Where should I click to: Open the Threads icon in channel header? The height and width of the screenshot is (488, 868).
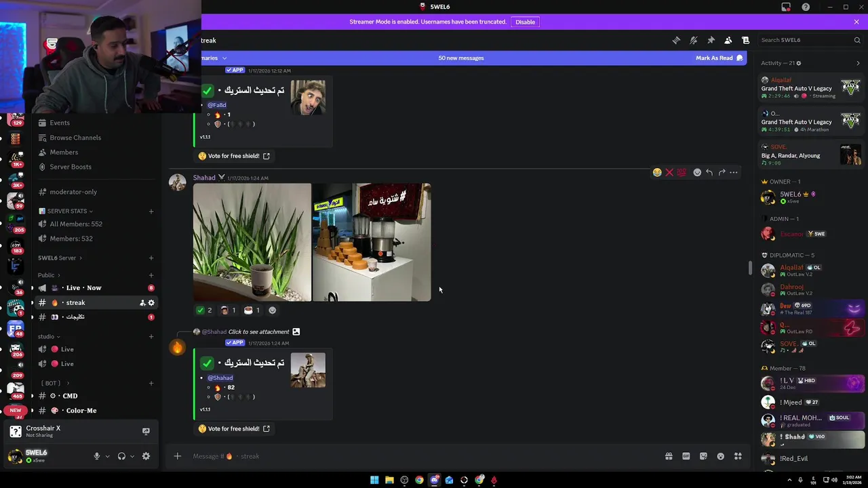676,40
